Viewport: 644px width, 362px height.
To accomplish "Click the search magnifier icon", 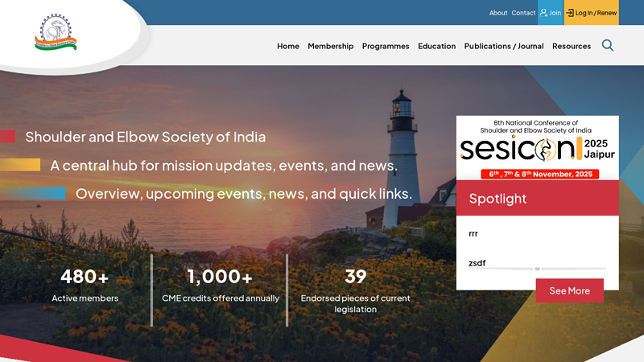I will coord(608,45).
